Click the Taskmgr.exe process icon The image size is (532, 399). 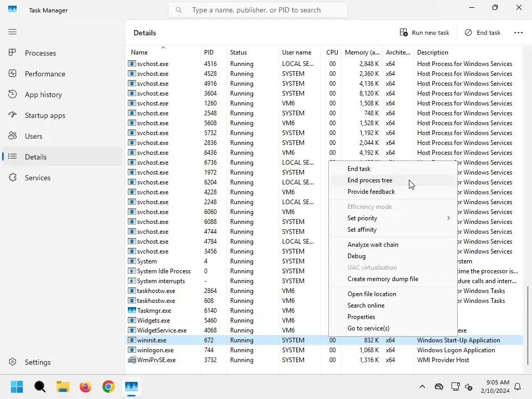click(x=131, y=311)
